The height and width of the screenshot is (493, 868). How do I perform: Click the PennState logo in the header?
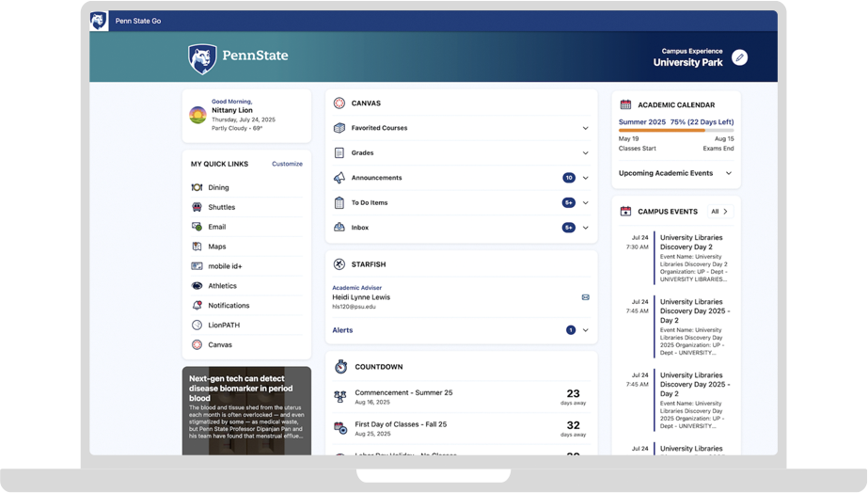pyautogui.click(x=238, y=58)
